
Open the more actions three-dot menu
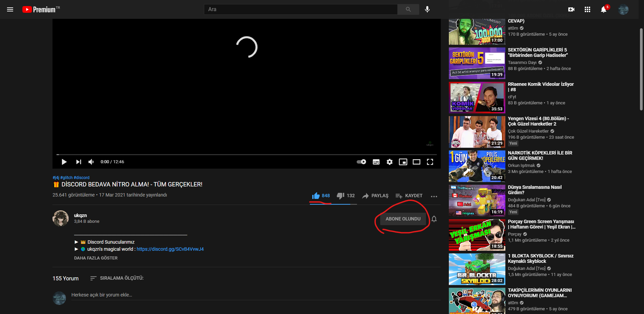point(434,196)
